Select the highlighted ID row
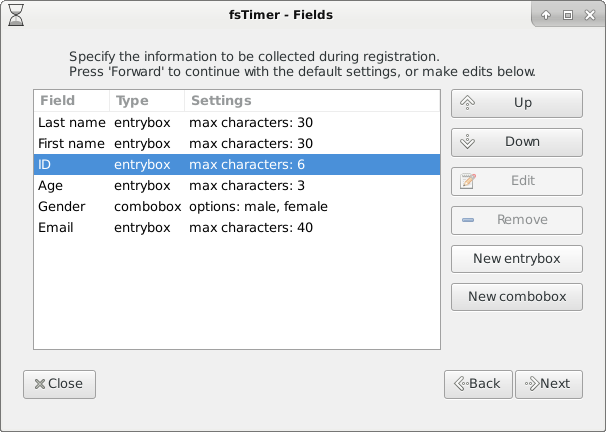 click(x=237, y=165)
